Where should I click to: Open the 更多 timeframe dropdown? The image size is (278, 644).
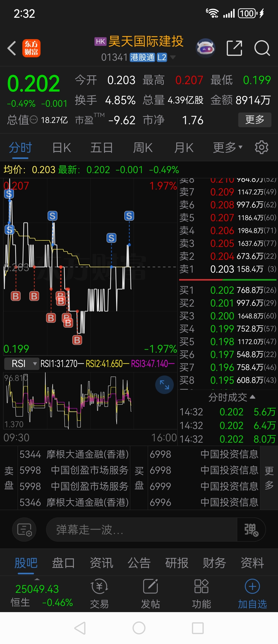[228, 147]
